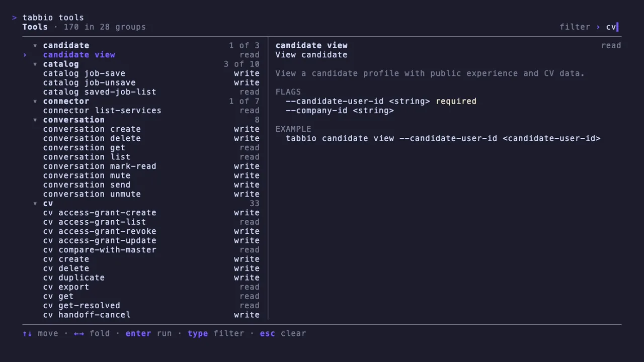644x362 pixels.
Task: Click the --company-id flag line
Action: 340,111
